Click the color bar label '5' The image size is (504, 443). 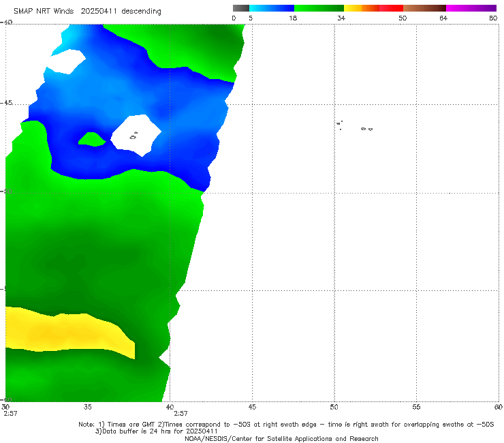click(251, 18)
